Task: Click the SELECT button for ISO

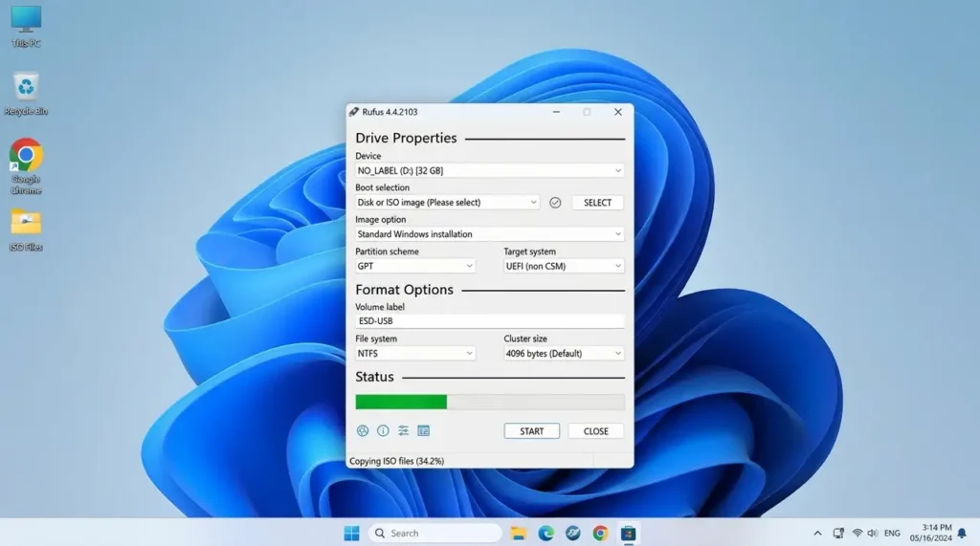Action: coord(597,203)
